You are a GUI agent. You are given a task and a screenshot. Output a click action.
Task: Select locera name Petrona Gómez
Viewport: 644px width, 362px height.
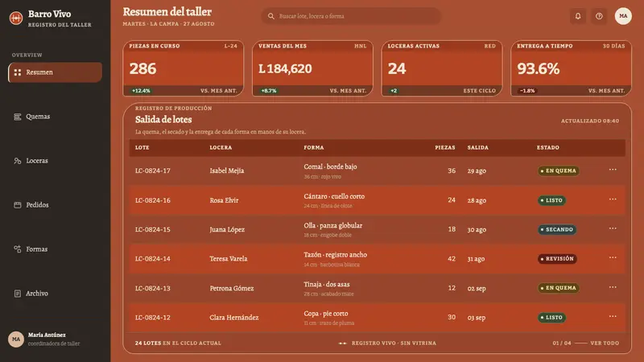pyautogui.click(x=232, y=288)
